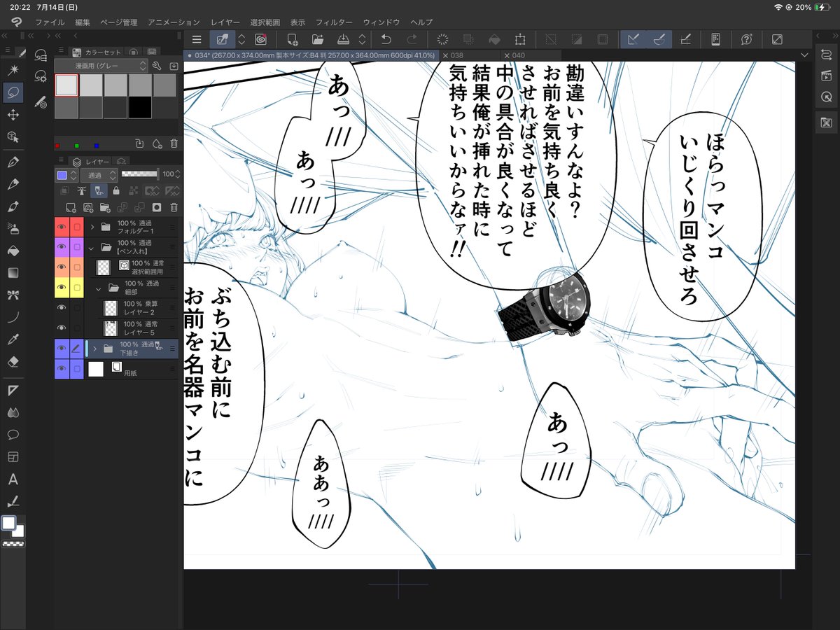Hide the 用紙 paper layer

pyautogui.click(x=62, y=368)
